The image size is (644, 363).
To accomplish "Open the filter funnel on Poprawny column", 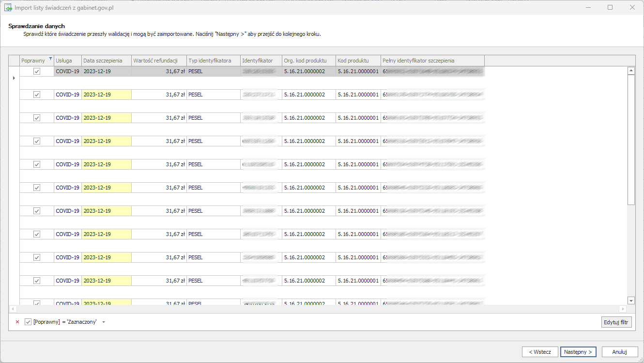I will tap(50, 59).
